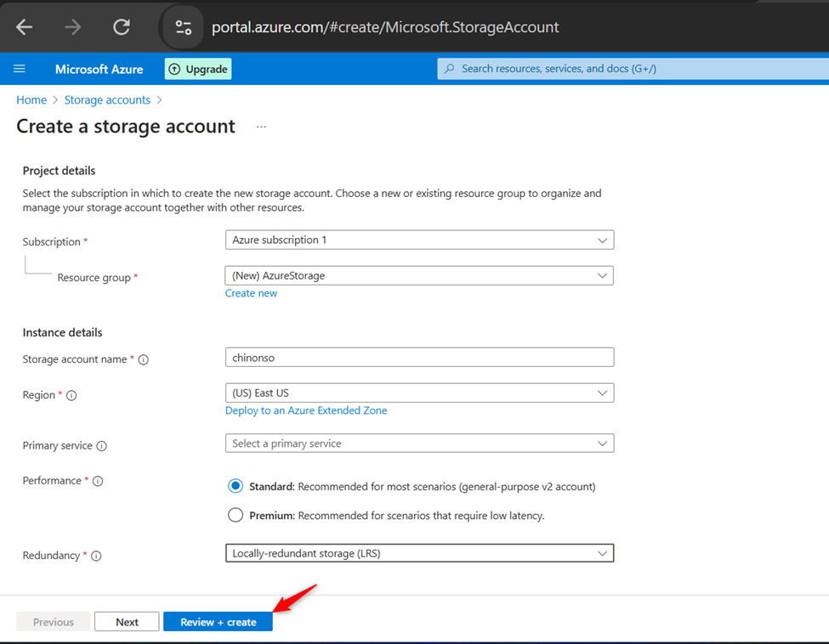This screenshot has width=829, height=644.
Task: Expand the Subscription dropdown
Action: click(x=419, y=240)
